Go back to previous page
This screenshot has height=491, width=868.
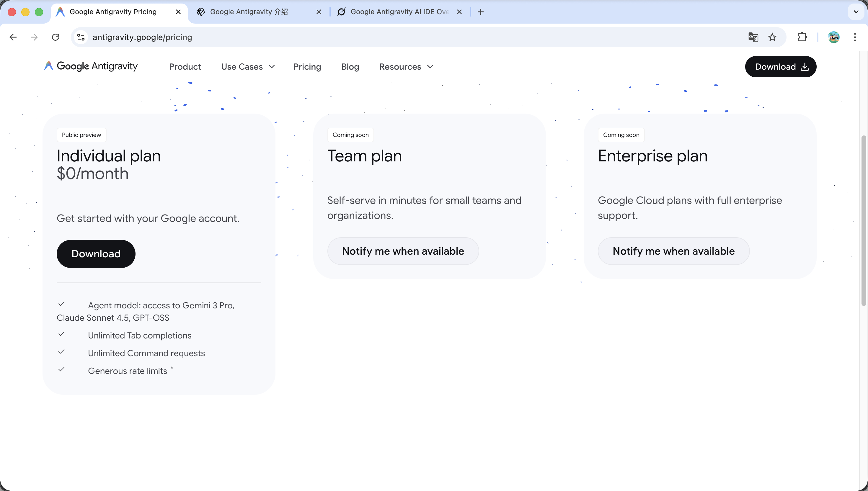pos(13,37)
